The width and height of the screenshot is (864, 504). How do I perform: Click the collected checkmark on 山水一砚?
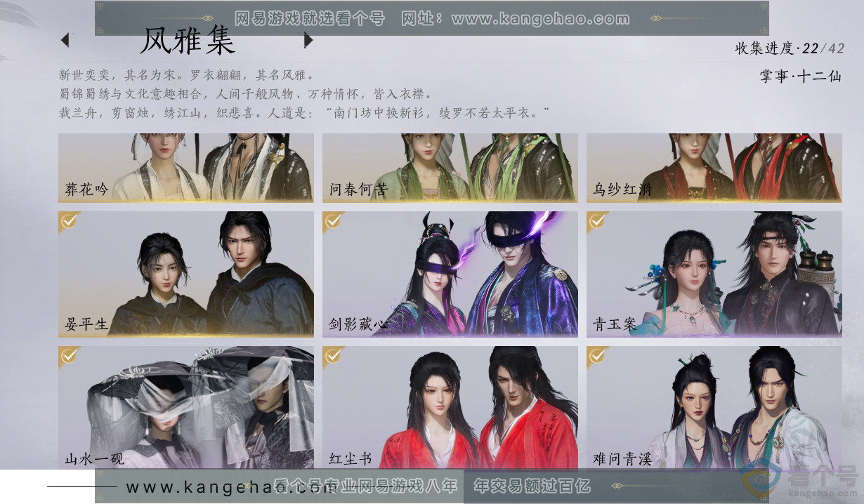(69, 356)
